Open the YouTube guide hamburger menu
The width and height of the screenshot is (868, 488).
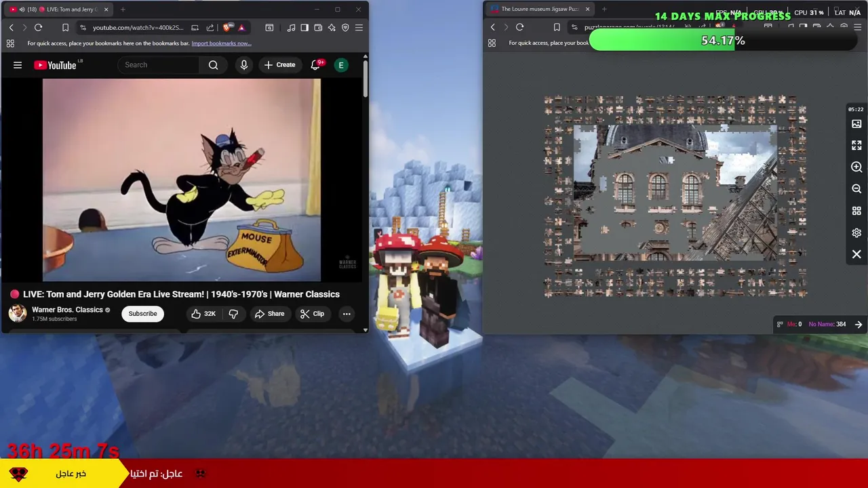tap(18, 65)
